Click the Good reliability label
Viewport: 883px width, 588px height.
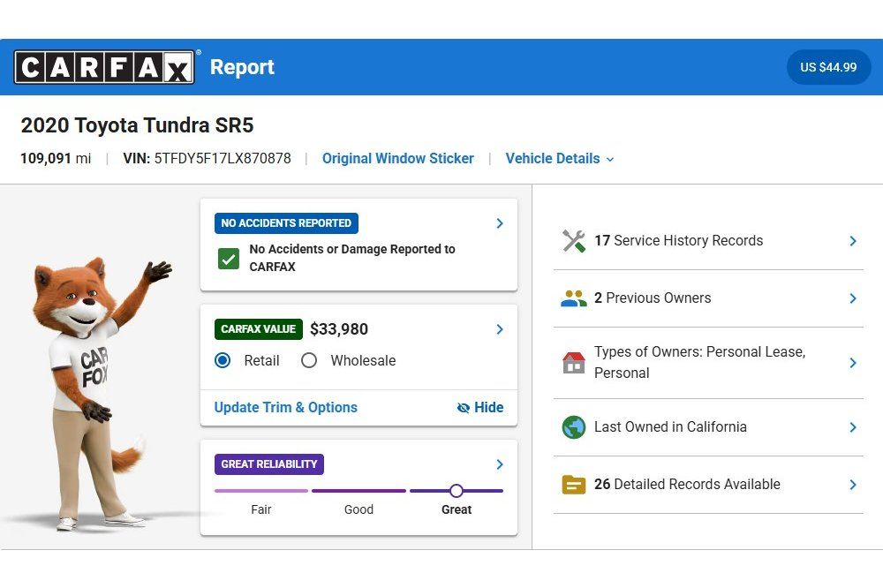point(358,509)
